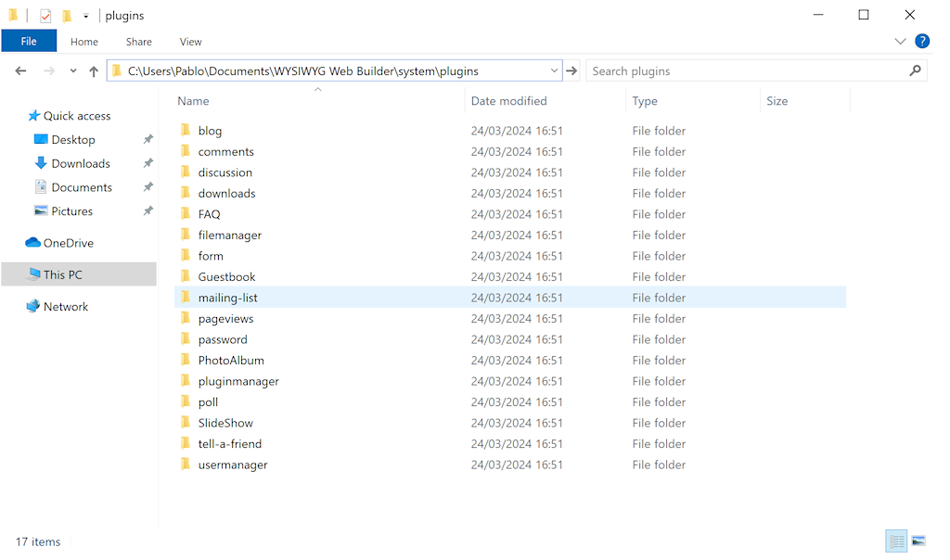Select the poll folder name
Screen dimensions: 950x560
point(208,402)
